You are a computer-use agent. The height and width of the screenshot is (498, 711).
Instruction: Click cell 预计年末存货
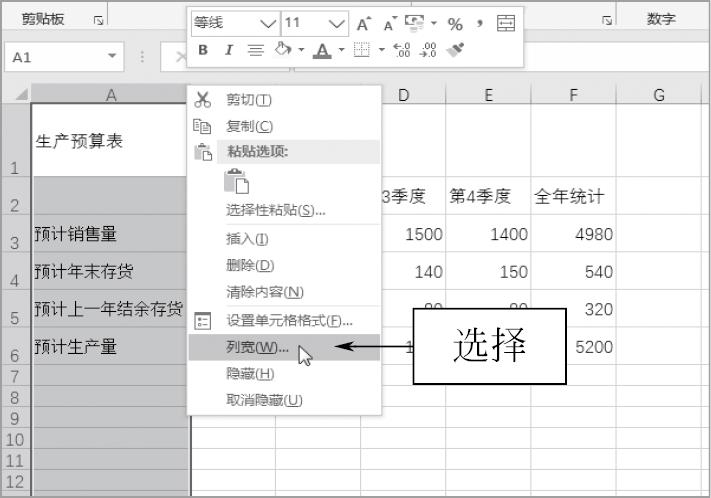(x=111, y=272)
